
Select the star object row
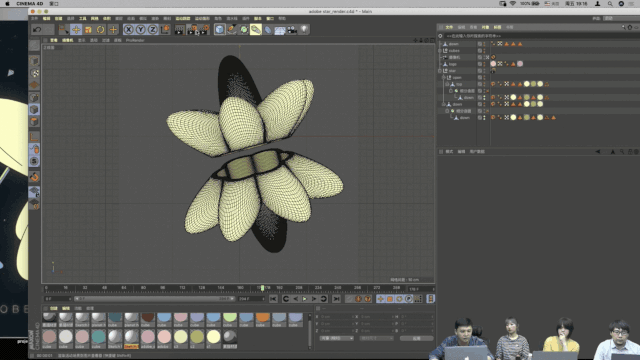(452, 71)
